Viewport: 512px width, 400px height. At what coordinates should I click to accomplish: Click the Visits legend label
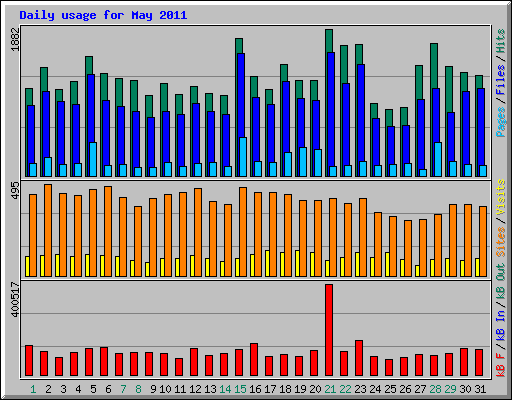(x=501, y=198)
